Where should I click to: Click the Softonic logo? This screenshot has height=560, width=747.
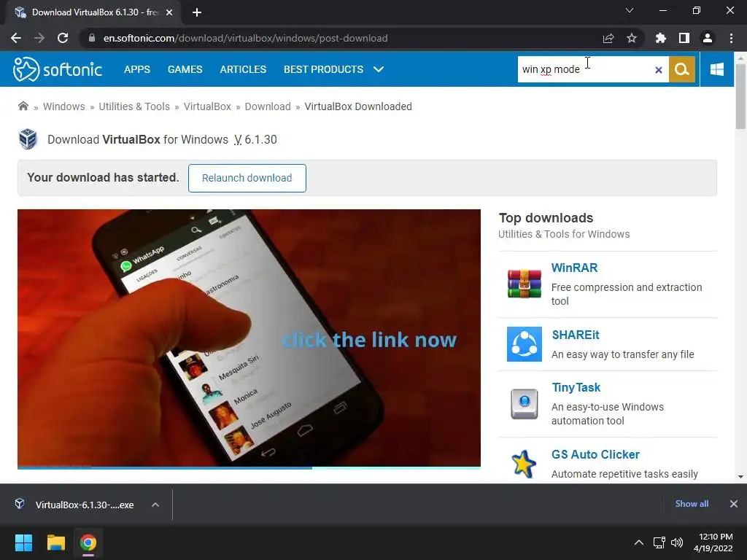[x=58, y=69]
